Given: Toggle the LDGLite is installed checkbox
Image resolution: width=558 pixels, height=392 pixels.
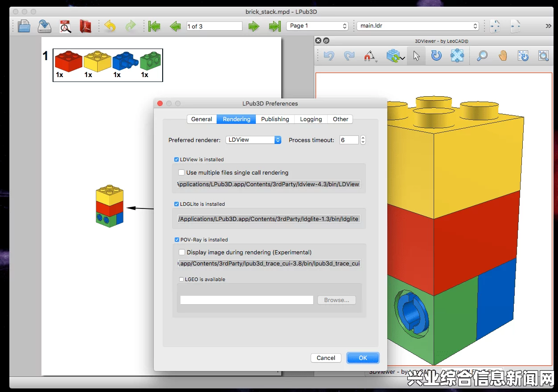Looking at the screenshot, I should [176, 204].
